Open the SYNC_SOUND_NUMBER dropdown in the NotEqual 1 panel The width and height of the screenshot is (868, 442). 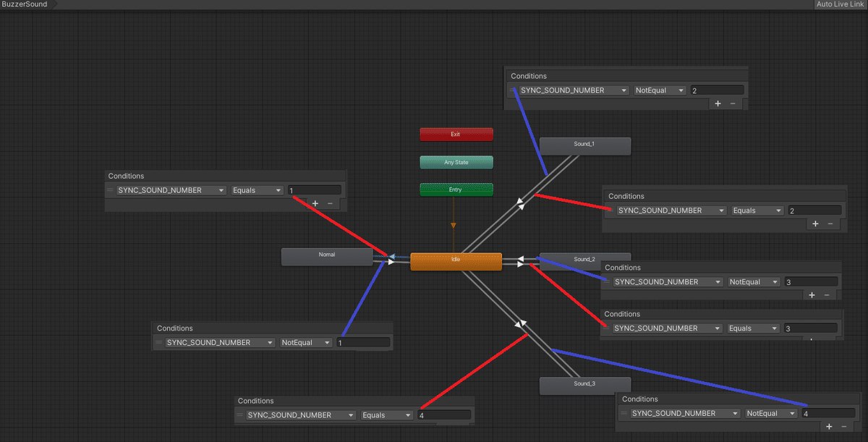[220, 342]
